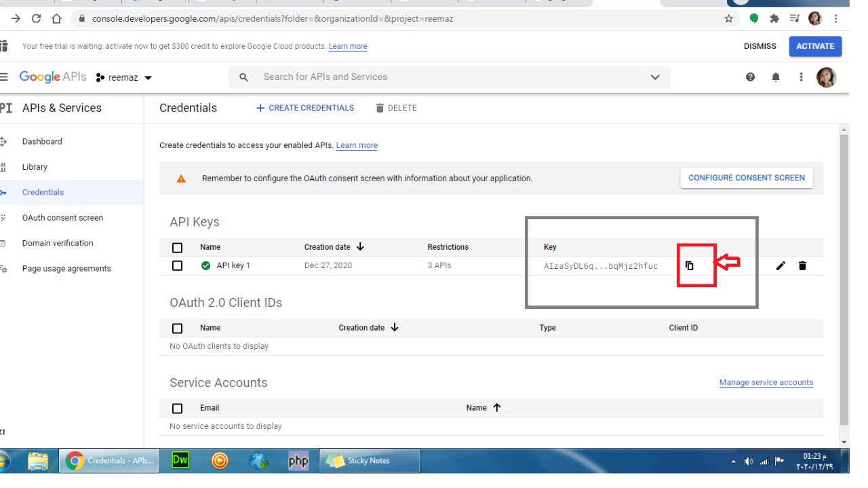Screen dimensions: 868x488
Task: Toggle select-all checkbox in Service Accounts header
Action: [178, 408]
